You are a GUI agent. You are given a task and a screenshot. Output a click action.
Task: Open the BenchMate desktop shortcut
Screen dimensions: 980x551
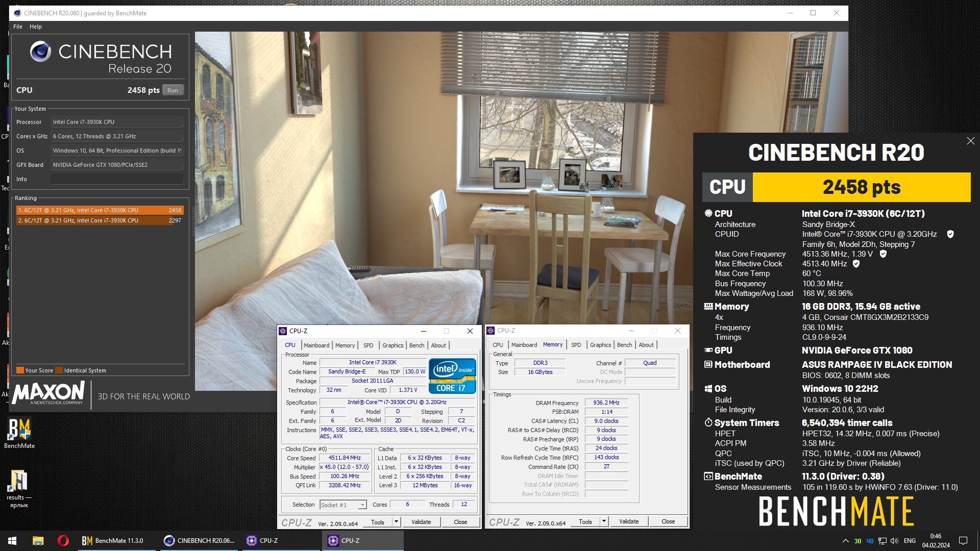[x=19, y=433]
